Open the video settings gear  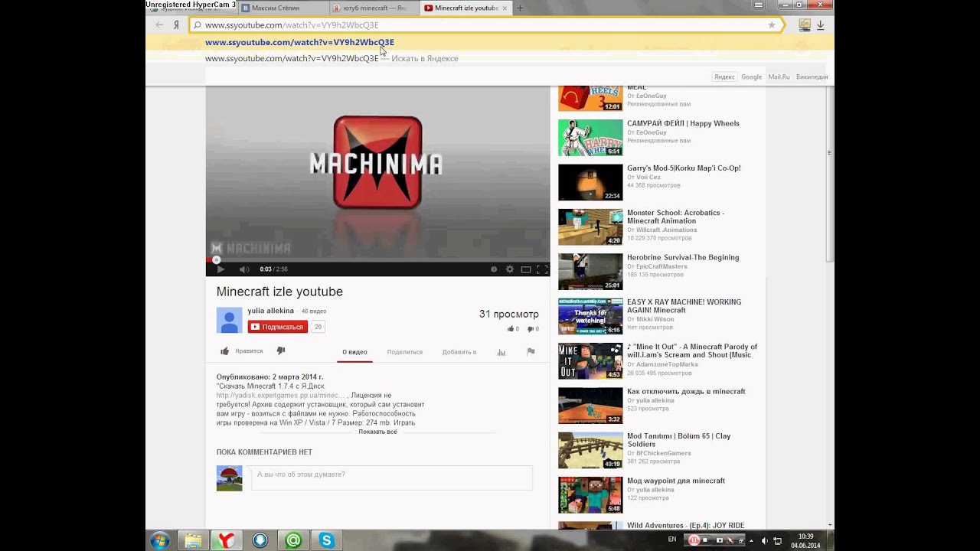pyautogui.click(x=510, y=269)
